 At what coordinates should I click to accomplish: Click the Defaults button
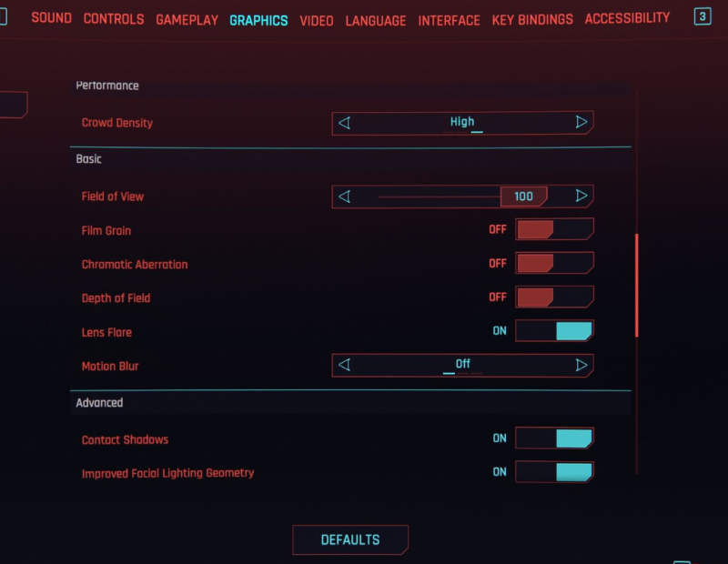[350, 539]
